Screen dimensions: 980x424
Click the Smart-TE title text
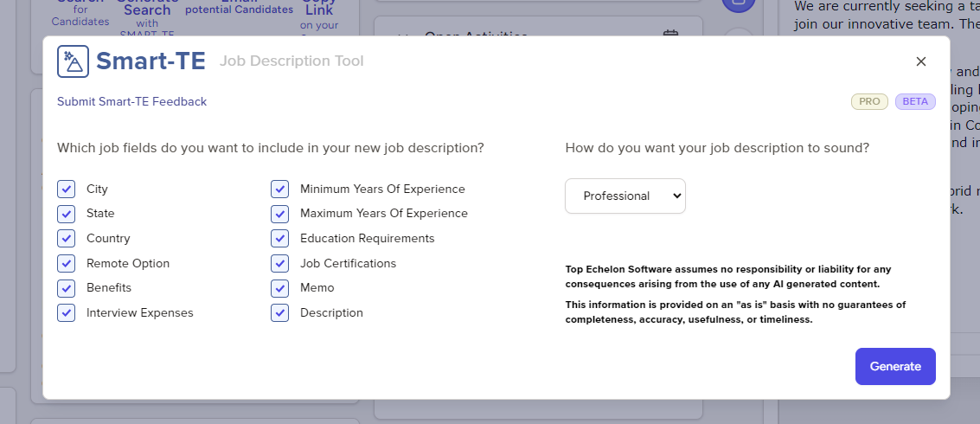pyautogui.click(x=151, y=61)
